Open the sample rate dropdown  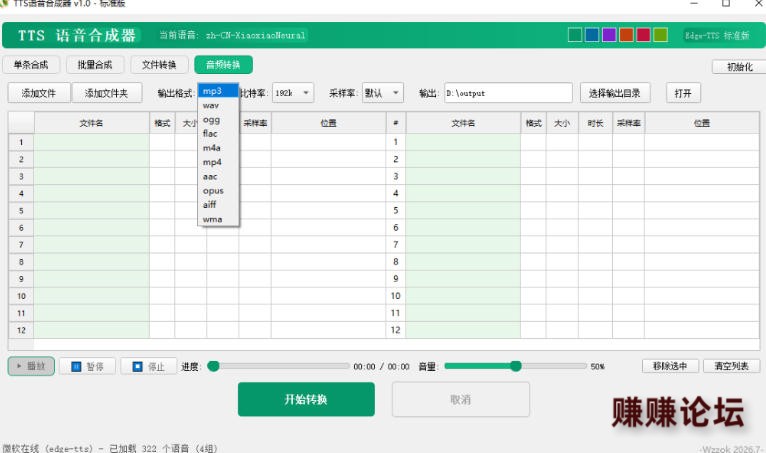(383, 93)
